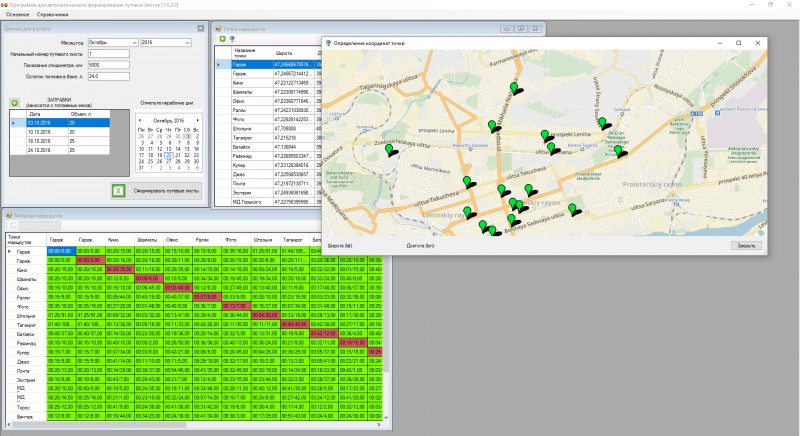
Task: Click the Штольня column header in matrix
Action: click(x=266, y=240)
